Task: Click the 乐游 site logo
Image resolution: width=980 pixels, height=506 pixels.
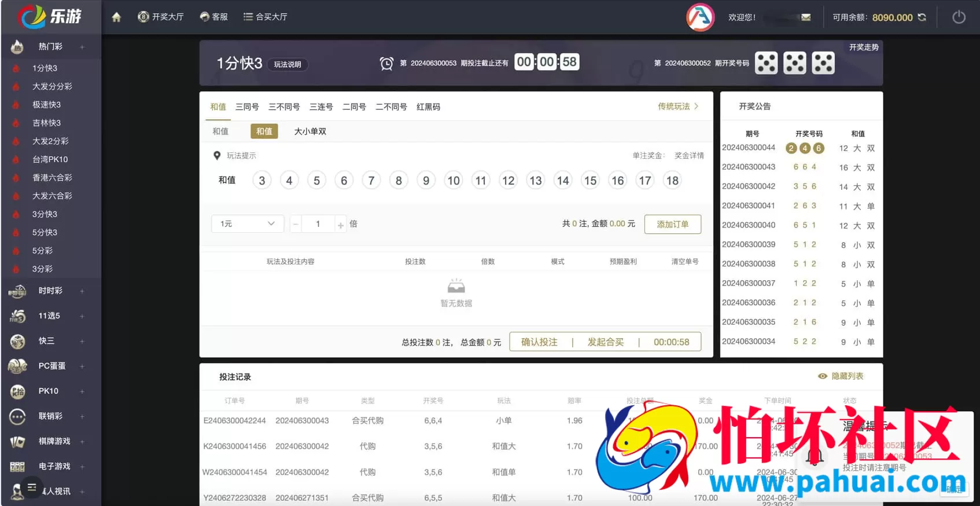Action: pos(50,16)
